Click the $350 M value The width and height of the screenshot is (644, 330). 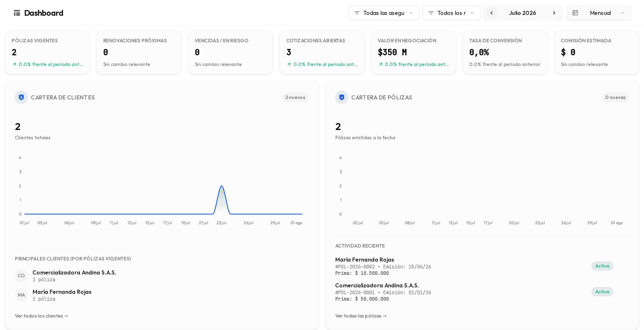[x=392, y=52]
